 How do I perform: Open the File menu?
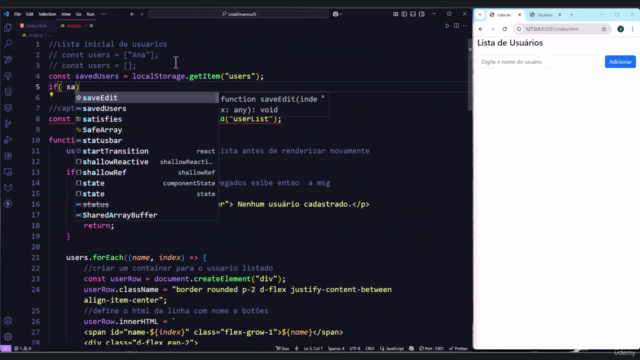pos(17,14)
